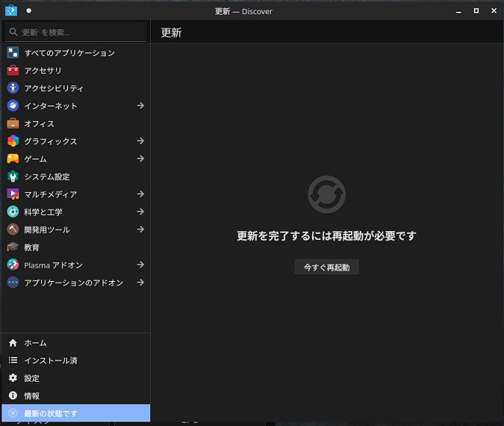
Task: Open the システム設定 icon
Action: [x=13, y=177]
